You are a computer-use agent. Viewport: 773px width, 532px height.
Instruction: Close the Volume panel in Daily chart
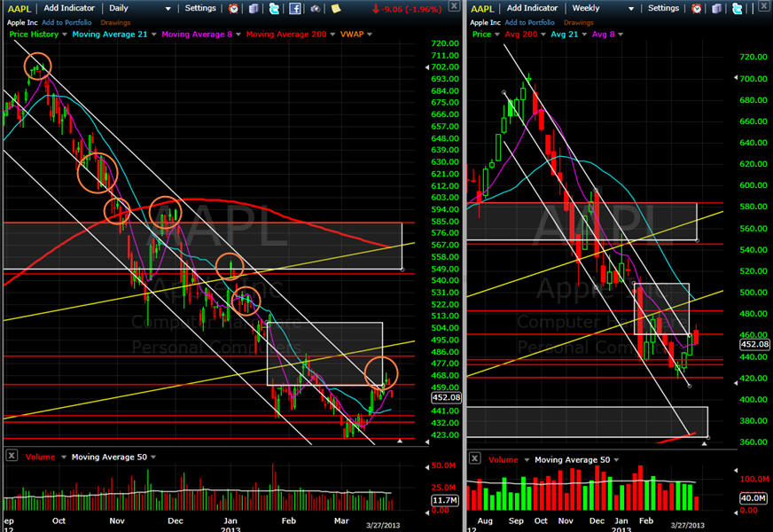12,456
